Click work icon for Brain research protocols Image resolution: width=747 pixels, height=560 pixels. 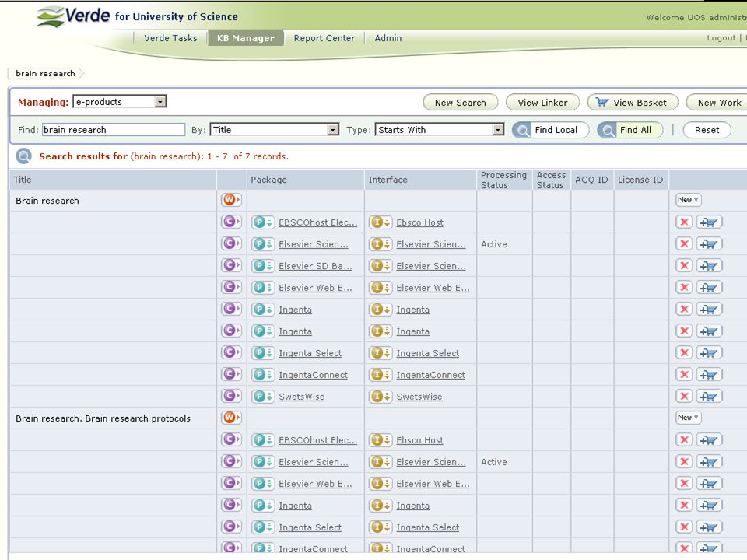[231, 417]
